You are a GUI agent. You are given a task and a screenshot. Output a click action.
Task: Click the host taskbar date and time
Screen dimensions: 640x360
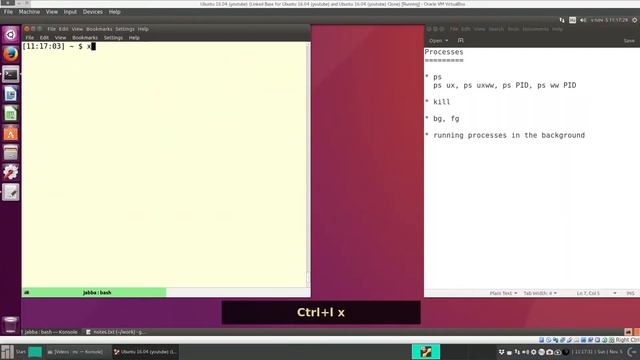598,352
